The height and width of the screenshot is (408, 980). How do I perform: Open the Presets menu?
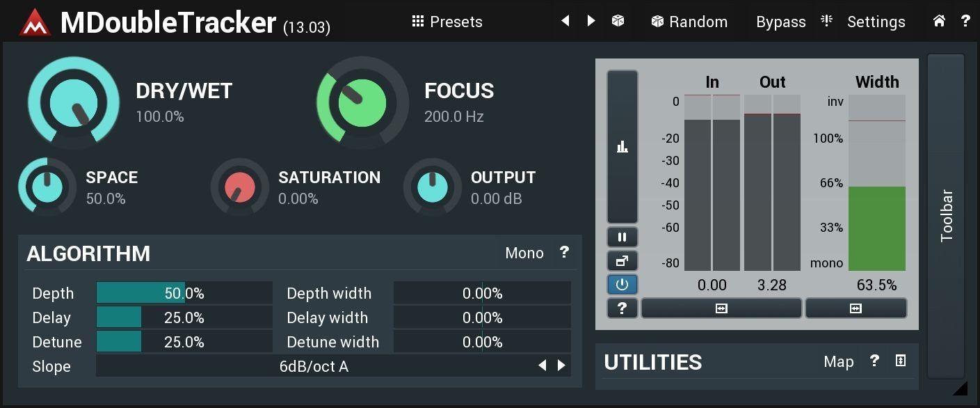tap(448, 22)
